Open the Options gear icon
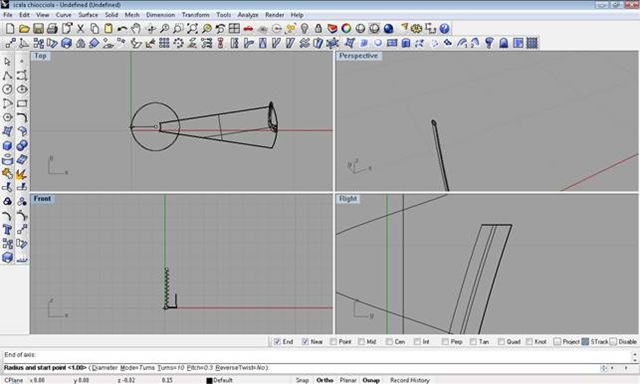This screenshot has height=384, width=640. [416, 29]
